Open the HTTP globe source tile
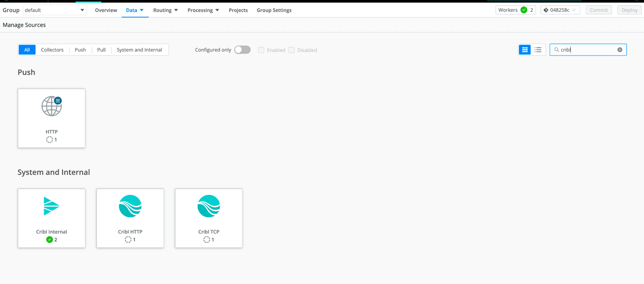This screenshot has height=284, width=644. pyautogui.click(x=52, y=107)
